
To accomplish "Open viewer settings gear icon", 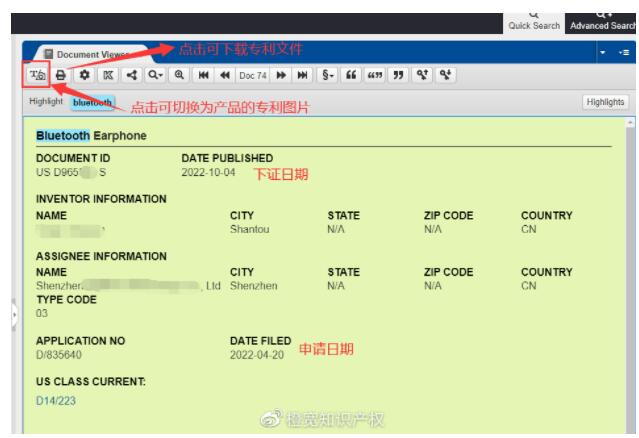I will 84,75.
